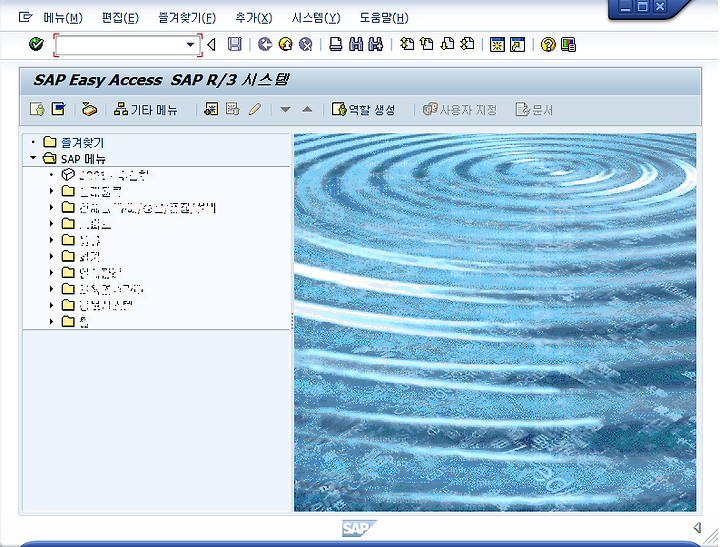Image resolution: width=720 pixels, height=547 pixels.
Task: Open the command field history dropdown arrow
Action: [x=190, y=45]
